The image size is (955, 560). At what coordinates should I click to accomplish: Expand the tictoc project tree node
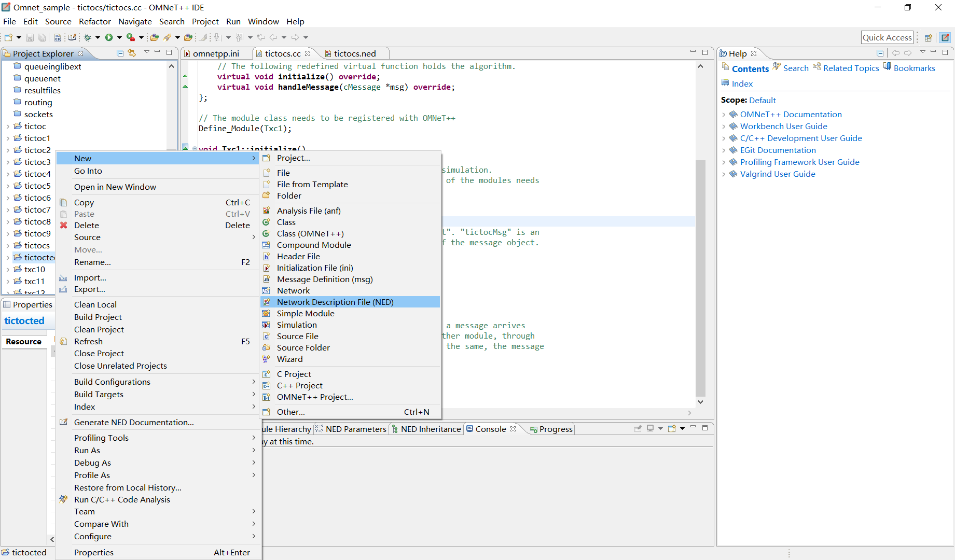coord(7,126)
